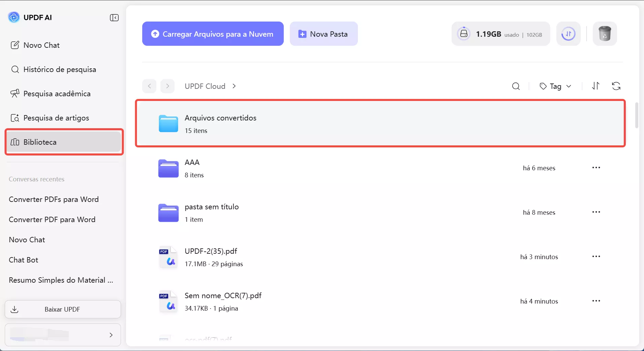Screen dimensions: 644x351
Task: Click Carregar Arquivos para a Nuvem button
Action: tap(213, 34)
